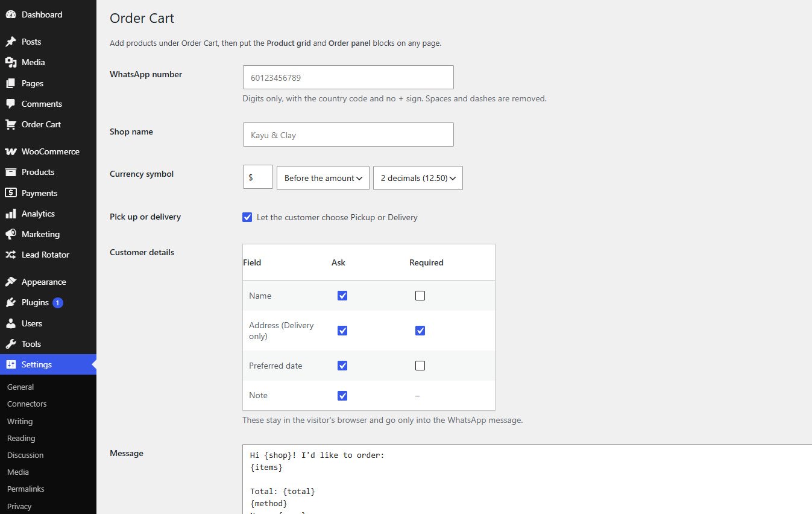
Task: Select the Lead Rotator menu item
Action: (x=48, y=255)
